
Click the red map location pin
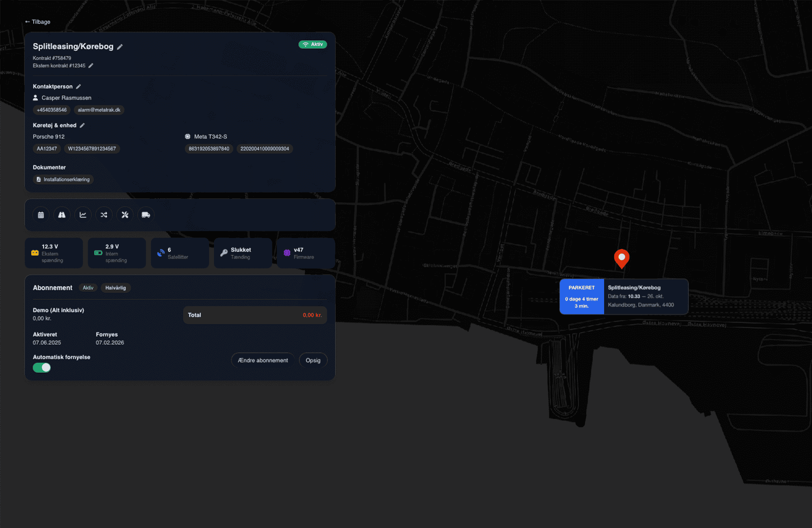[622, 258]
